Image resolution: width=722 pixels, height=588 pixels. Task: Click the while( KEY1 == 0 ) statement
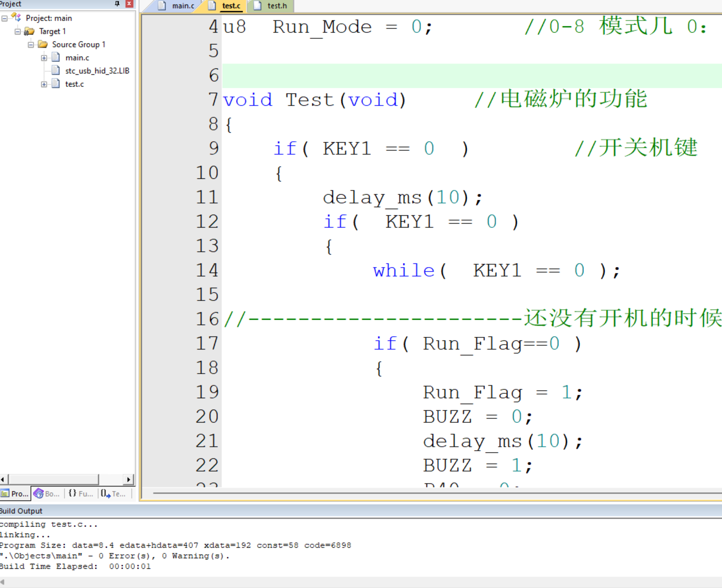(496, 271)
